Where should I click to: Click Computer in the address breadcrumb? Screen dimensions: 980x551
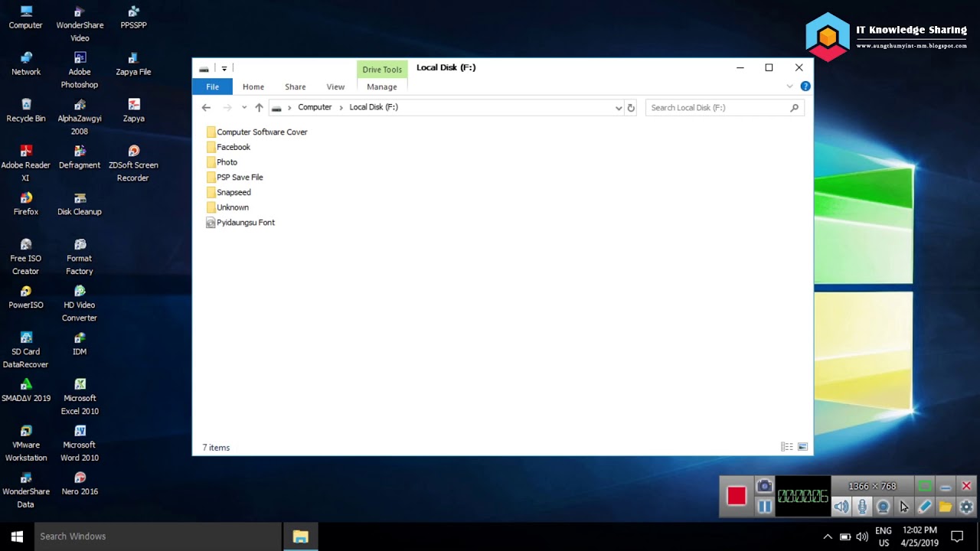pyautogui.click(x=315, y=107)
